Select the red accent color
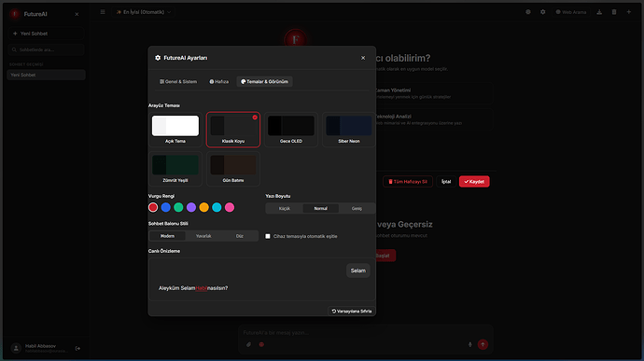This screenshot has width=644, height=361. pyautogui.click(x=153, y=207)
